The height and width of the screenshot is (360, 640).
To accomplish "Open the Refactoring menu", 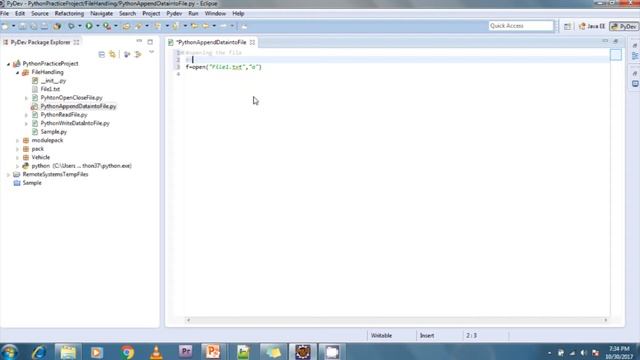I will pyautogui.click(x=69, y=13).
